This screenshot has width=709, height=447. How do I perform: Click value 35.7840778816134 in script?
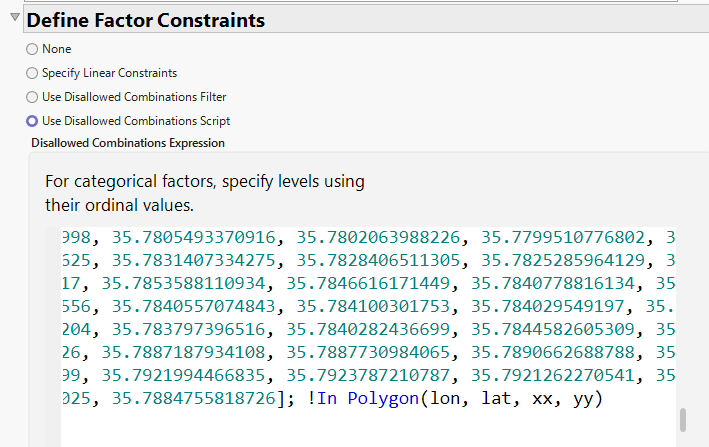(553, 283)
